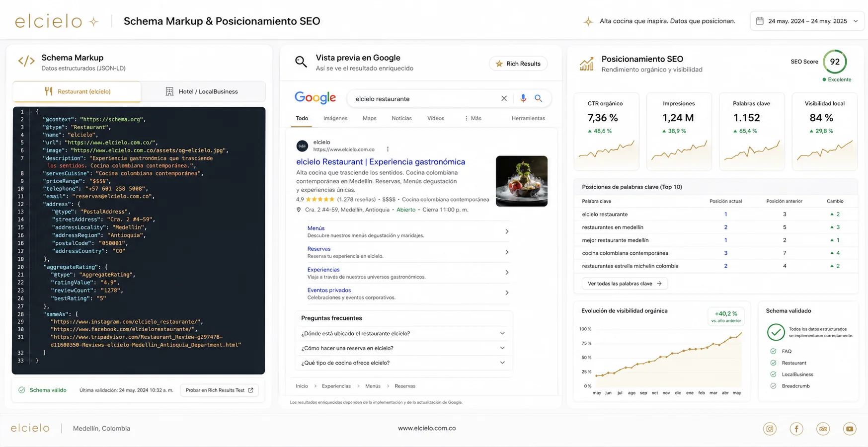Select the Imágenes search tab
The image size is (868, 447).
point(335,118)
